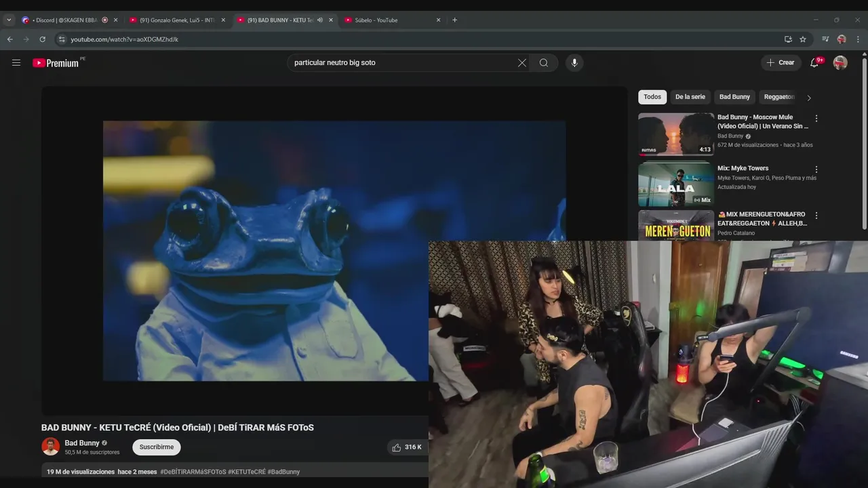Screen dimensions: 868x488
Task: Start voice search with microphone icon
Action: pos(574,62)
